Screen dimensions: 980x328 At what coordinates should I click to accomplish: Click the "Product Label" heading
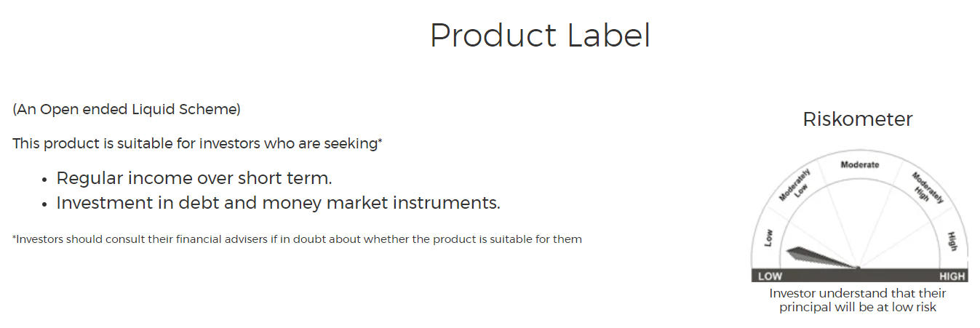540,36
